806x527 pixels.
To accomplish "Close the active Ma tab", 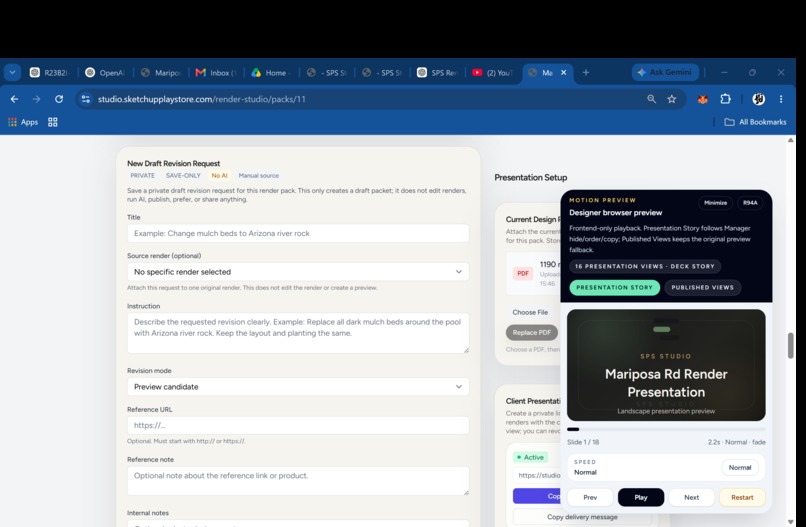I will (563, 72).
